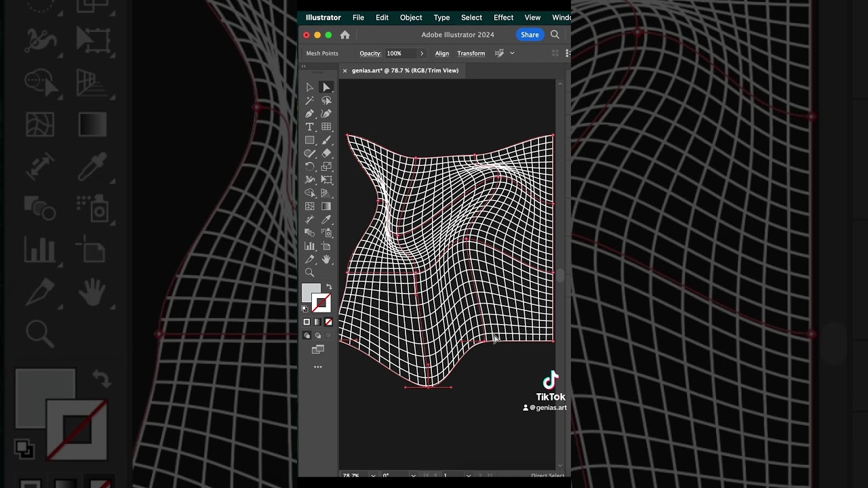The height and width of the screenshot is (488, 868).
Task: Close the genias.art document tab
Action: click(x=344, y=70)
